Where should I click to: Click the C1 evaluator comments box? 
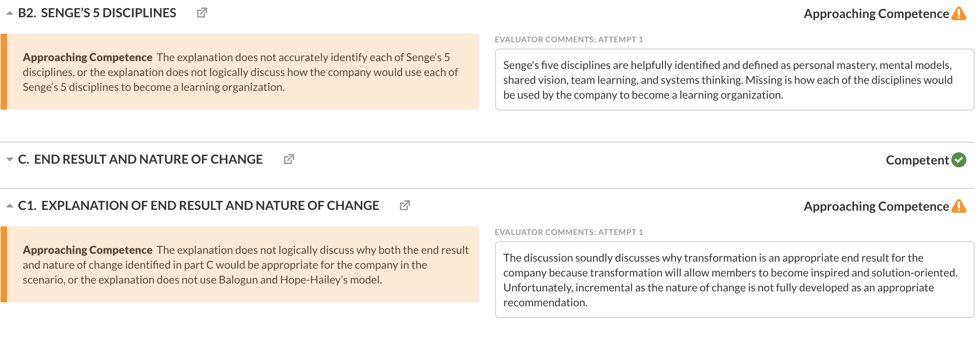734,280
